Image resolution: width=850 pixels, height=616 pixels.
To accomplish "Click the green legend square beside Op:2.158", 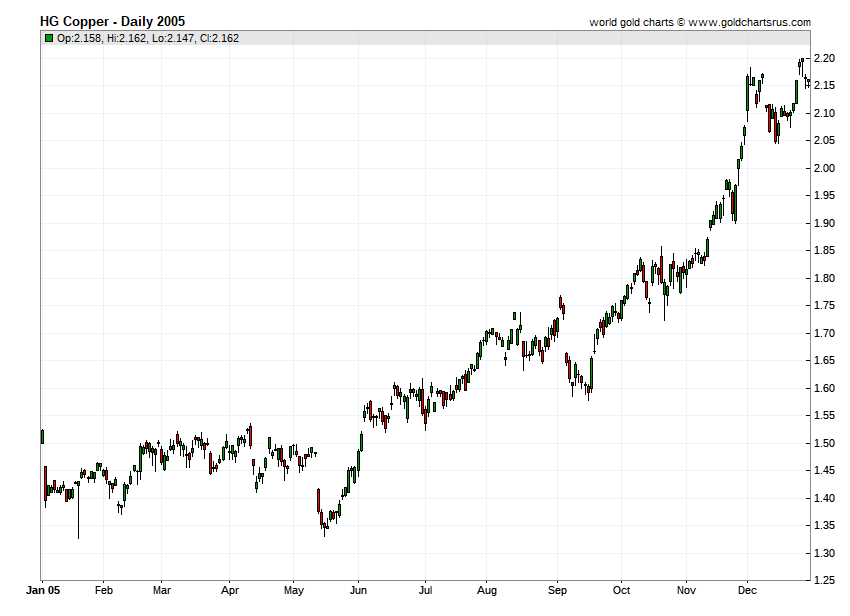I will [48, 38].
